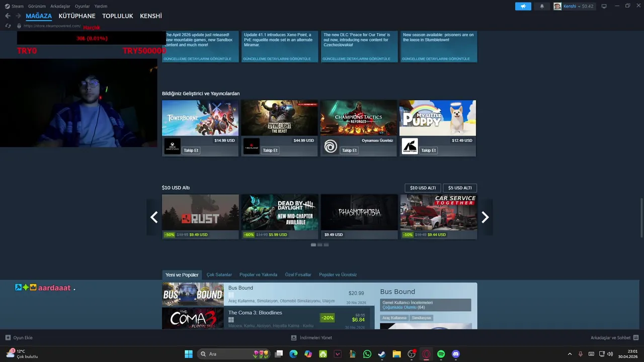Screen dimensions: 644x362
Task: Open Discord from the taskbar
Action: point(456,354)
